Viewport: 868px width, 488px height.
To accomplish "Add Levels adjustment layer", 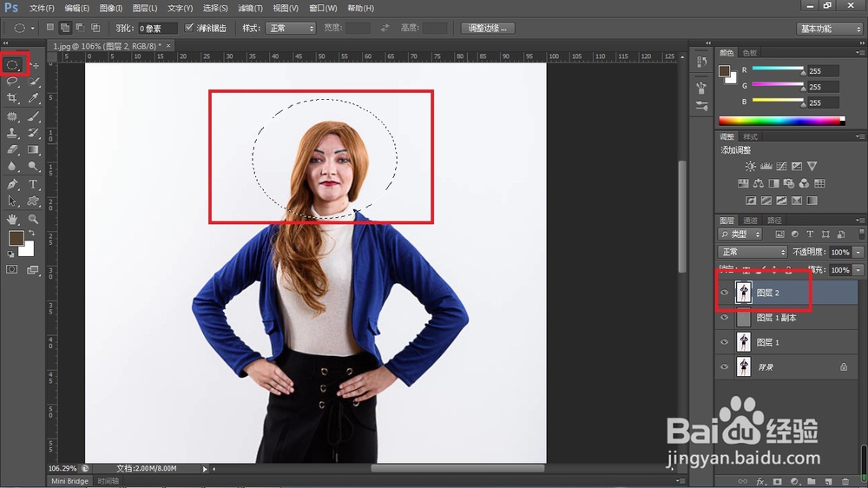I will click(766, 166).
